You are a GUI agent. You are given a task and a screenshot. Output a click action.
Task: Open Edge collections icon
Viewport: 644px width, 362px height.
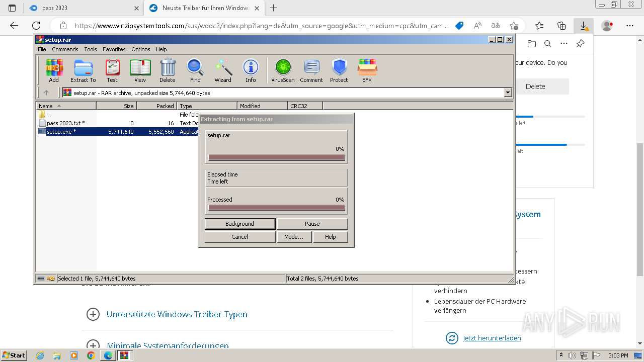(561, 26)
